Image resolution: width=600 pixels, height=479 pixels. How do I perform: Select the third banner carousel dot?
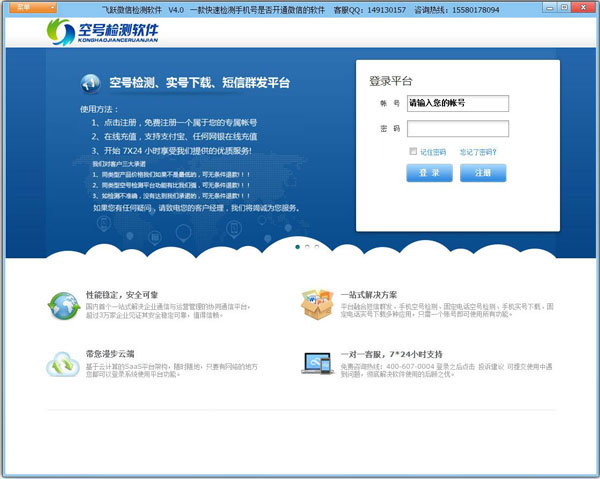click(317, 245)
